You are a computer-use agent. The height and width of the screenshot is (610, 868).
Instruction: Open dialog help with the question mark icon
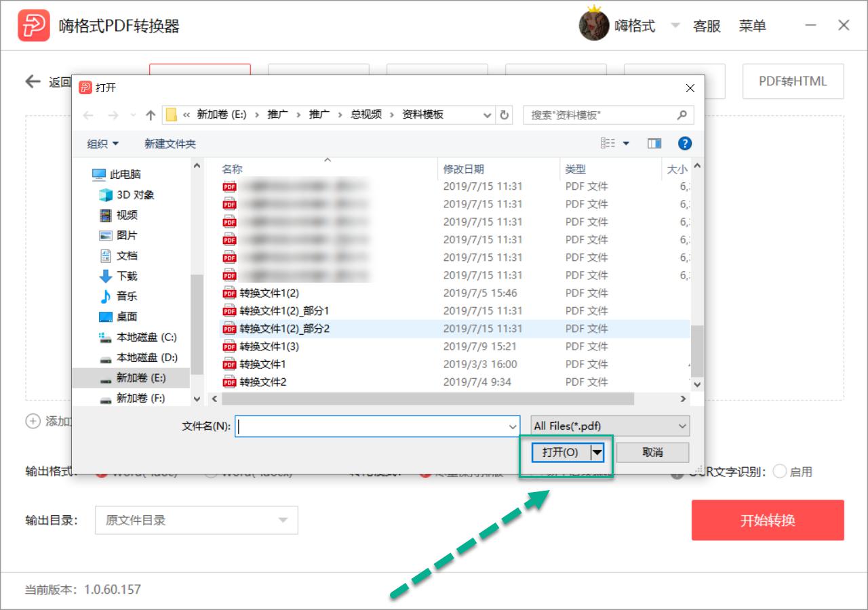click(x=685, y=143)
